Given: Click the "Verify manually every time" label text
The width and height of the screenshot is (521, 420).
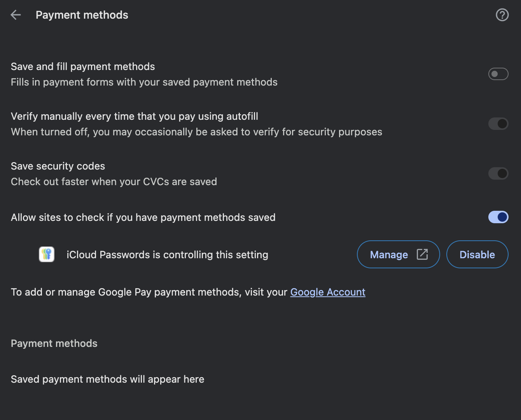Looking at the screenshot, I should (x=135, y=116).
